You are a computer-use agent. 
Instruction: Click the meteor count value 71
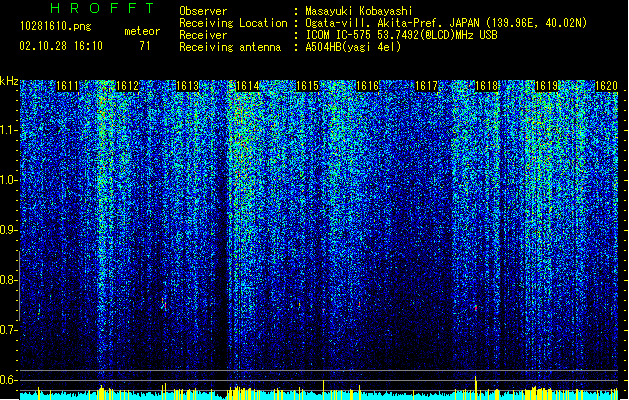[145, 46]
